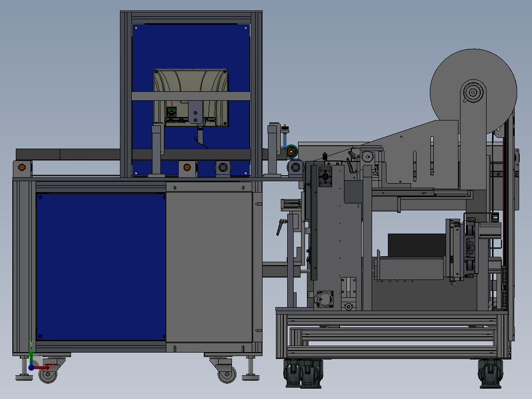This screenshot has height=399, width=532.
Task: Click the horizontal crossbar across the monitor
Action: pos(190,96)
